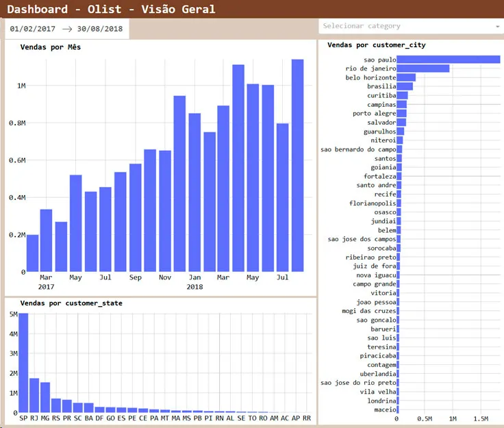This screenshot has height=428, width=504.
Task: Click the florianopolis city label
Action: pos(373,203)
